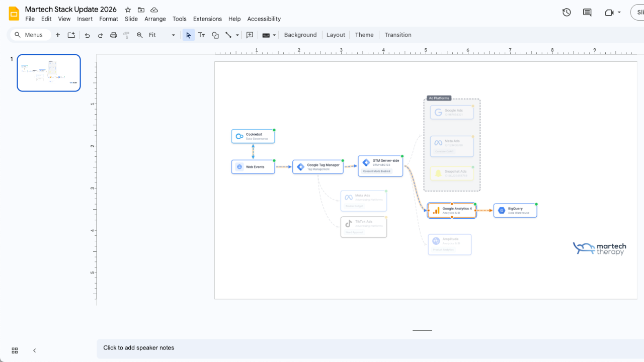This screenshot has width=644, height=362.
Task: Click the Transition button
Action: (397, 35)
